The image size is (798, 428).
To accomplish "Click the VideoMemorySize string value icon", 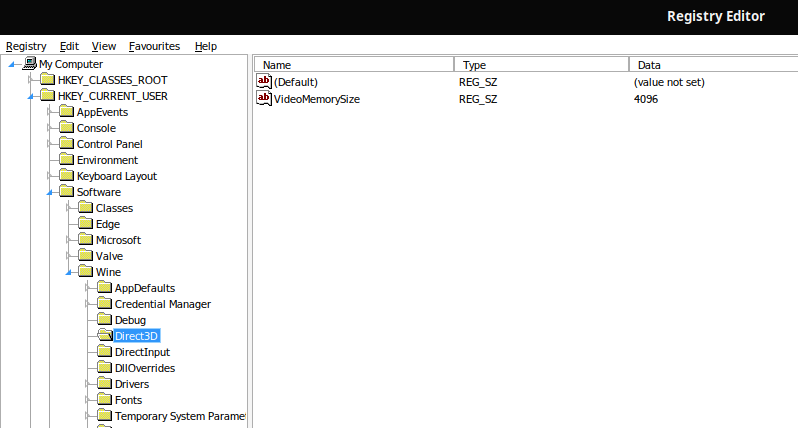I will 264,98.
